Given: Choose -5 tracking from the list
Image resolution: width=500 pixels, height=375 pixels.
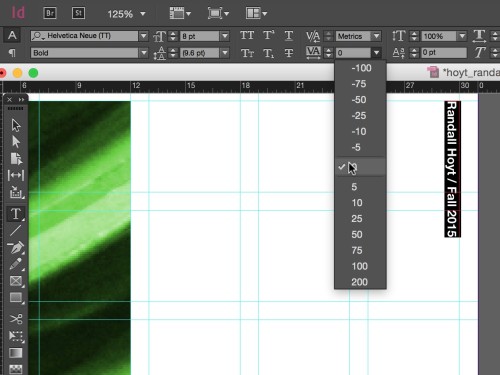Looking at the screenshot, I should point(360,147).
